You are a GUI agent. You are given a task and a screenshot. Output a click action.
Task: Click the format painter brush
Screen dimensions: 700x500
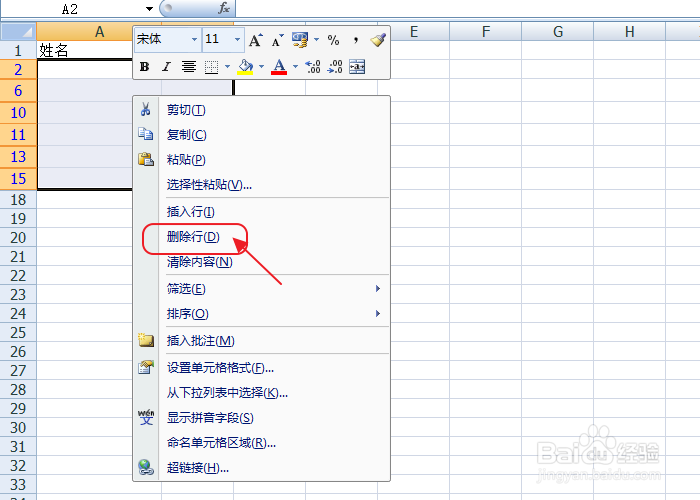(x=378, y=40)
